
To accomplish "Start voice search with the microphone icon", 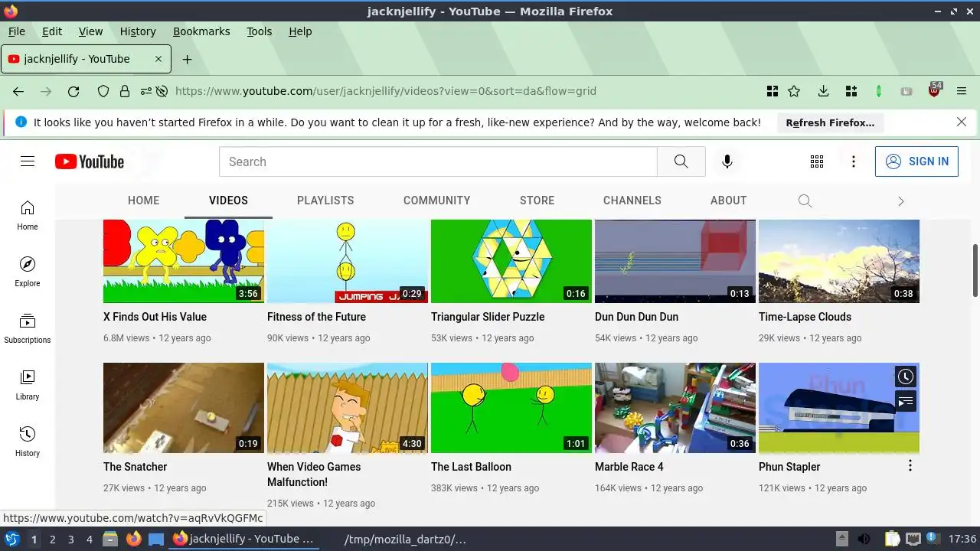I will click(x=727, y=161).
